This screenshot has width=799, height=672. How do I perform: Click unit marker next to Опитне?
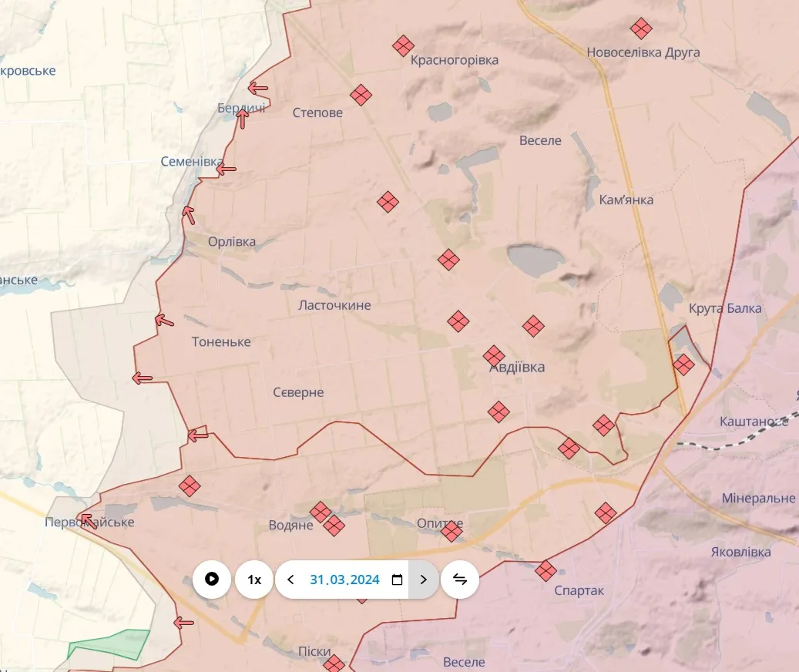click(452, 531)
